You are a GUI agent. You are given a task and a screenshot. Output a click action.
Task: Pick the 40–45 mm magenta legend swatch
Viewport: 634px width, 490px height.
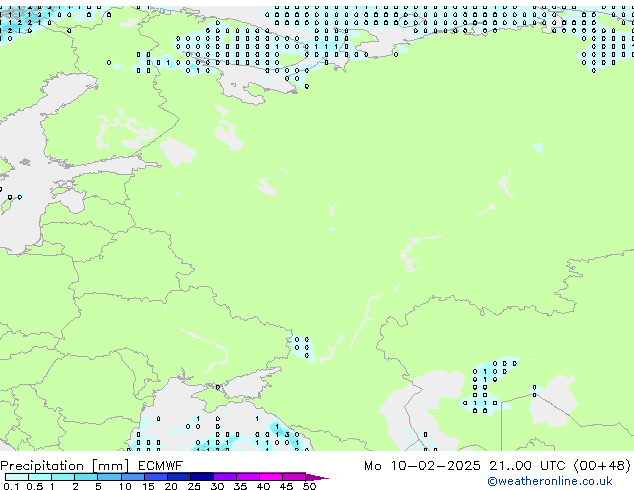coord(271,477)
